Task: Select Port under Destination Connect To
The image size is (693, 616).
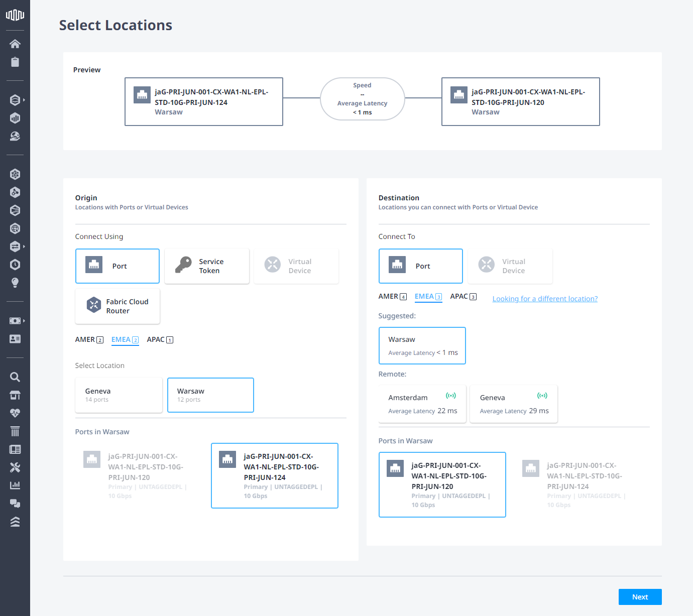Action: pos(420,266)
